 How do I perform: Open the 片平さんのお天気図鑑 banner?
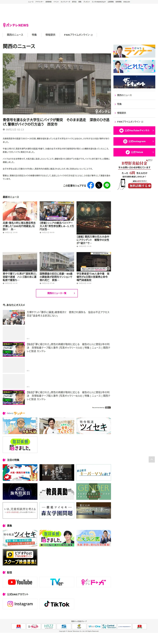coord(94,538)
